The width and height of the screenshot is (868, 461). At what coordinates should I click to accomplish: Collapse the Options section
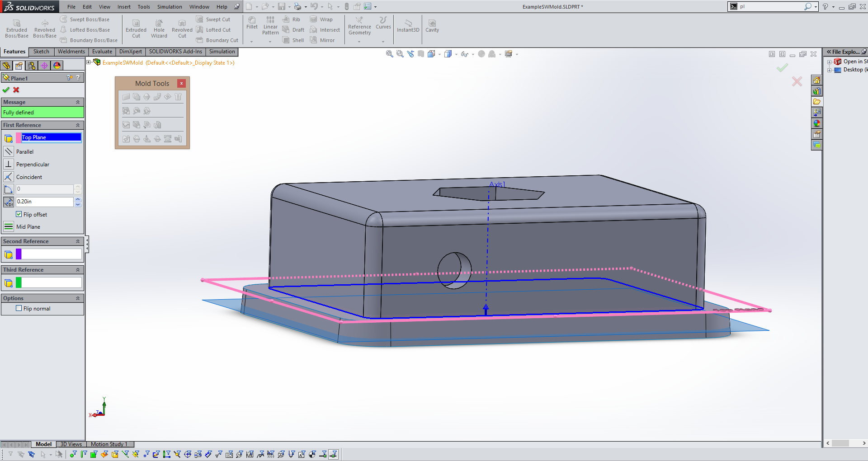[x=78, y=298]
